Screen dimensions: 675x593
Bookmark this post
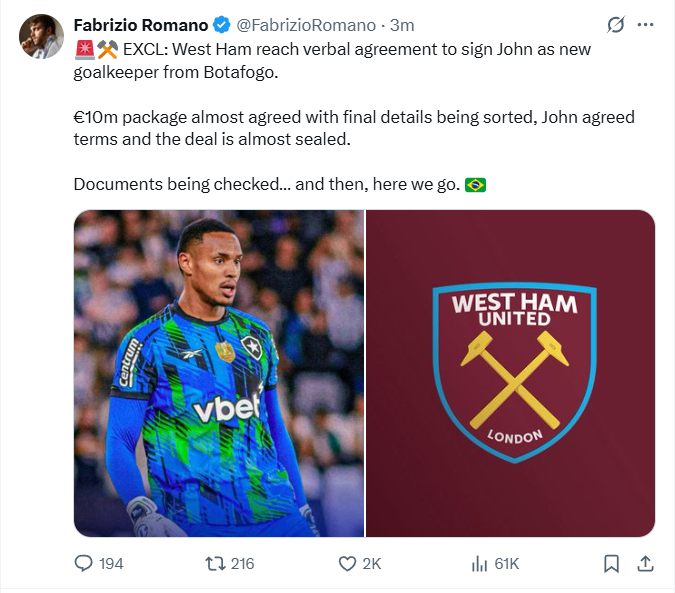click(611, 564)
